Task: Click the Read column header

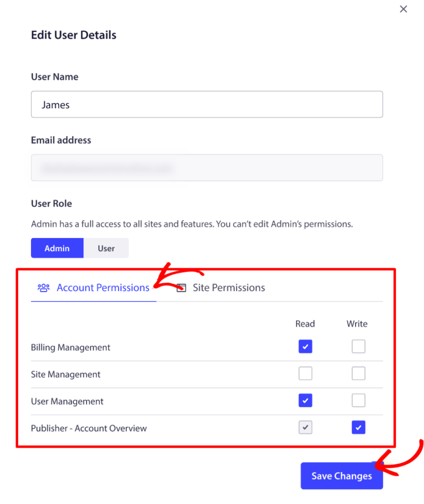Action: (x=305, y=323)
